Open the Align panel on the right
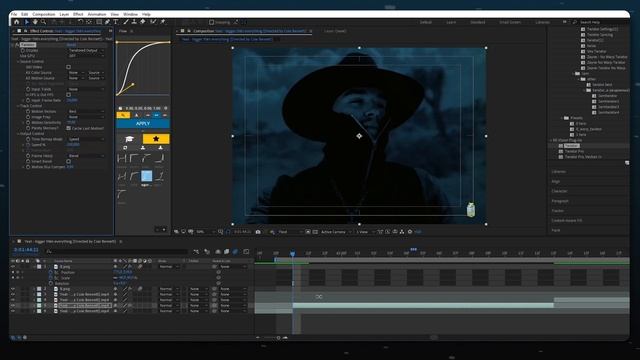Screen dimensions: 640x360 coord(556,181)
